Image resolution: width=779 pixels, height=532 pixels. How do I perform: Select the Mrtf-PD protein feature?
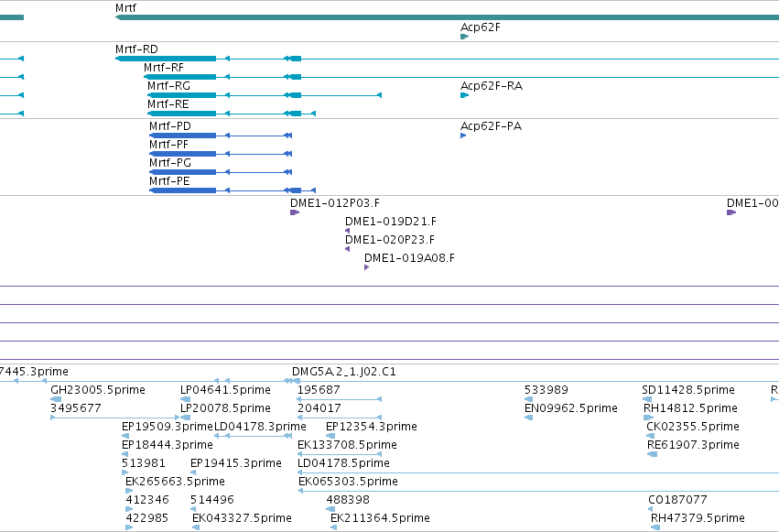coord(221,136)
